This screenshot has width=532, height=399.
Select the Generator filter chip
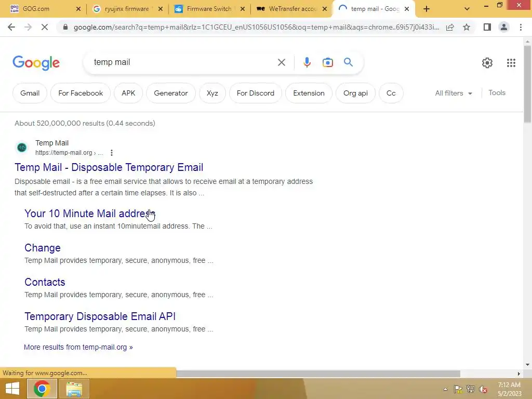[170, 93]
